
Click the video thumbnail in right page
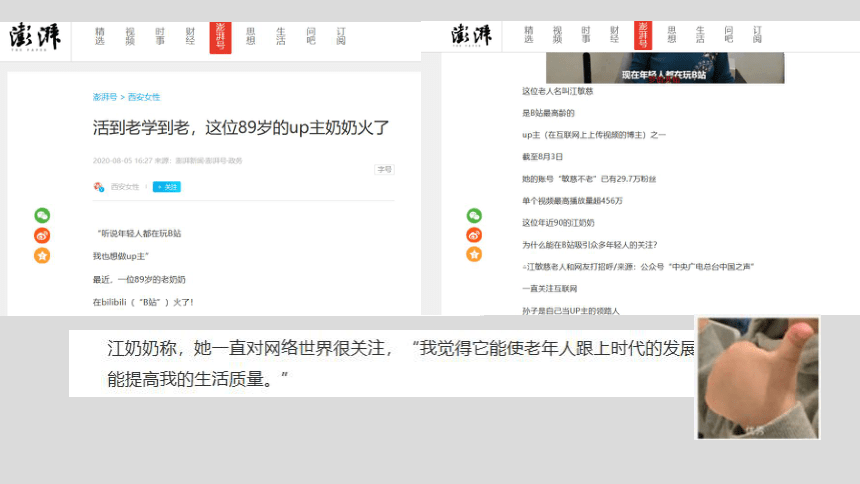coord(665,68)
